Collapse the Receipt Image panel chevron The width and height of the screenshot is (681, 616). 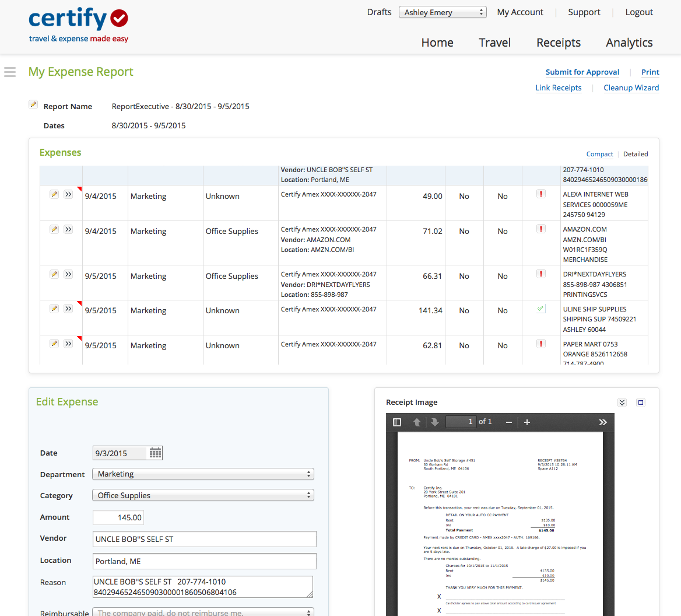622,402
